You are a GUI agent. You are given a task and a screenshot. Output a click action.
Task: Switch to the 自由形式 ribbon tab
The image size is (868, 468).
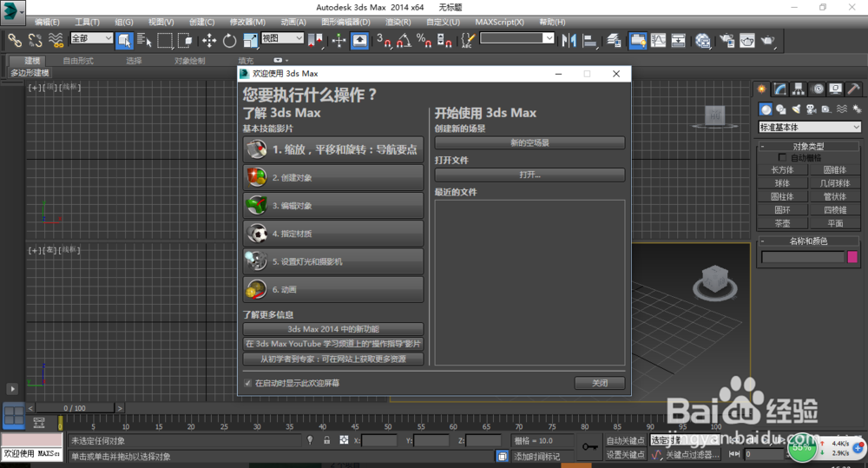pyautogui.click(x=78, y=61)
